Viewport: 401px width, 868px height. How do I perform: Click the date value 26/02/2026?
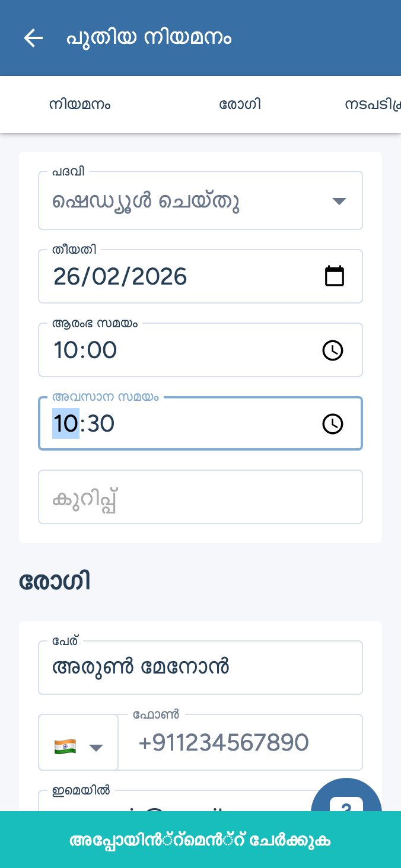120,276
